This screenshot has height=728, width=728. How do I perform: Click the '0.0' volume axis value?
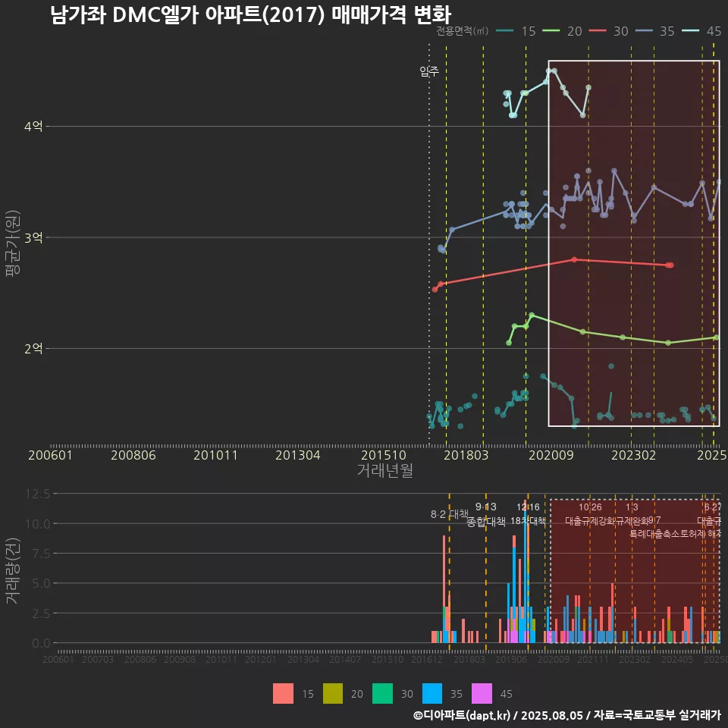coord(42,644)
